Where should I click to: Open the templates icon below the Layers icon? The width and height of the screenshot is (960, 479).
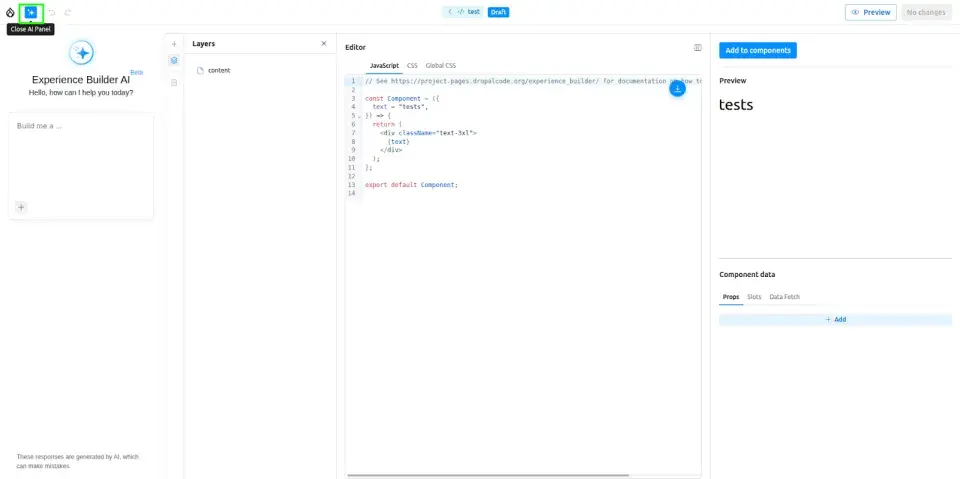[174, 82]
